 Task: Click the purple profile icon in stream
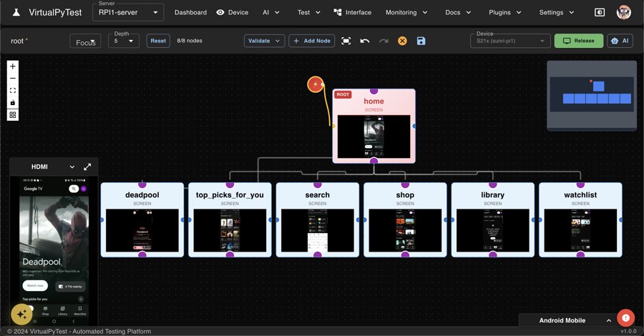[84, 189]
